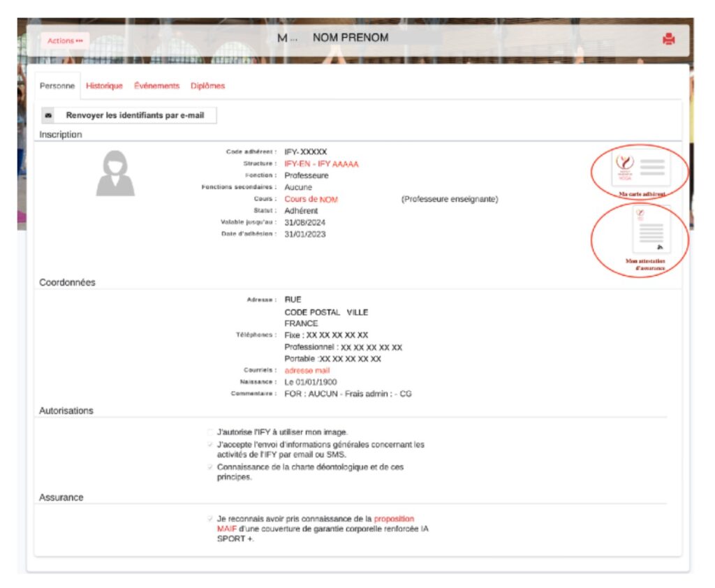Toggle the IFY image authorization checkbox

click(210, 432)
